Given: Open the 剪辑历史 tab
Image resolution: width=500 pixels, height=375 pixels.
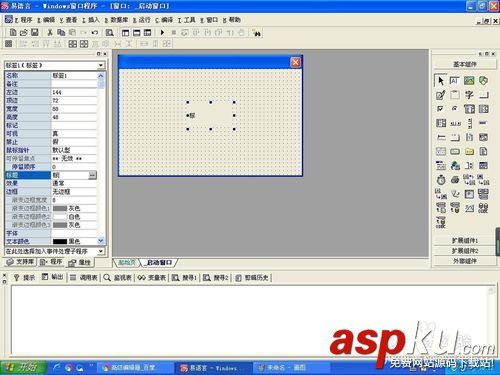Looking at the screenshot, I should tap(253, 277).
